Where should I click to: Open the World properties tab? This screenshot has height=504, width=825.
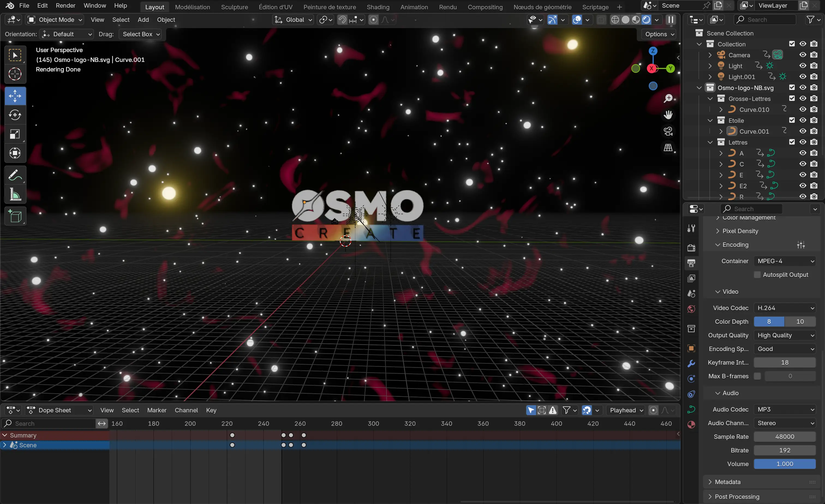[x=691, y=309]
